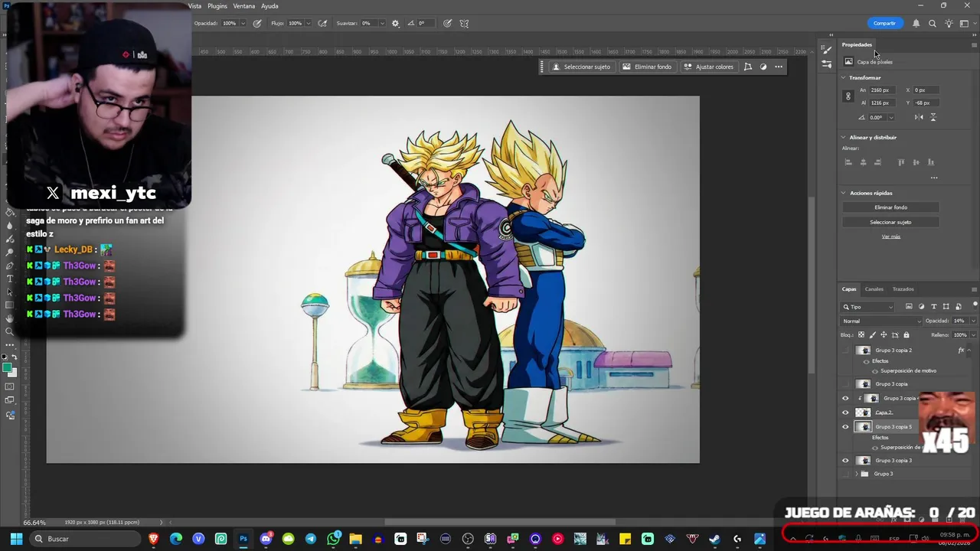The image size is (980, 551).
Task: Lock transparent pixels icon
Action: [861, 335]
